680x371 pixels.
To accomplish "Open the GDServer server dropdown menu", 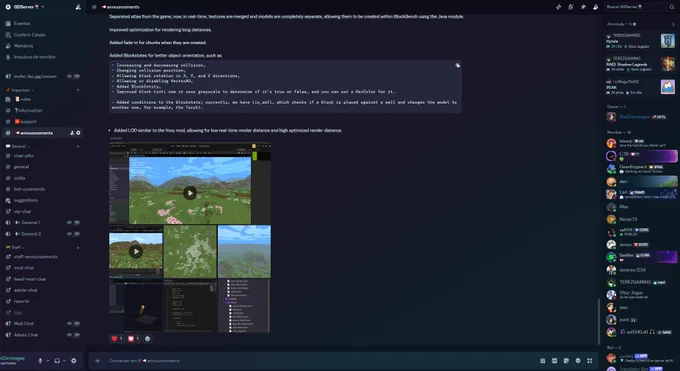I will tap(25, 7).
